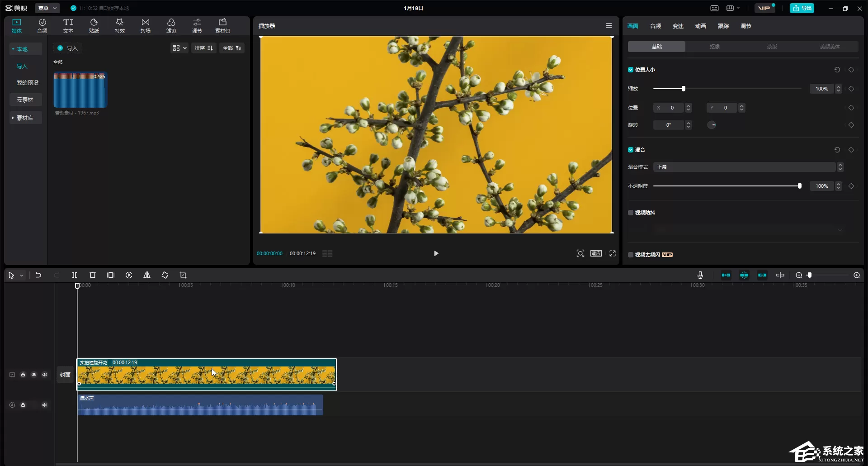Enable the 视频防抖 checkbox
Viewport: 868px width, 466px height.
pos(631,213)
